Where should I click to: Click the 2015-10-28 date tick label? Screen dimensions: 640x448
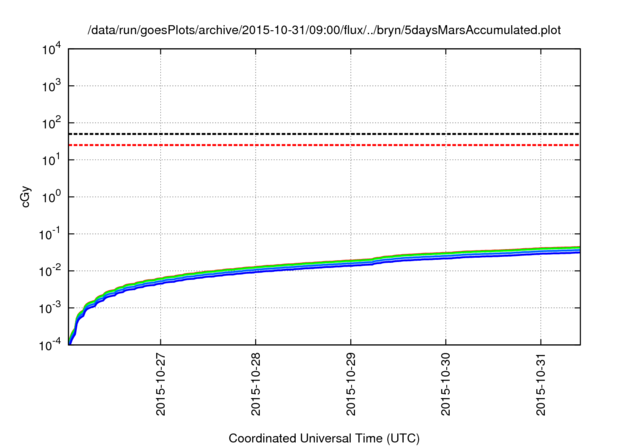click(256, 384)
